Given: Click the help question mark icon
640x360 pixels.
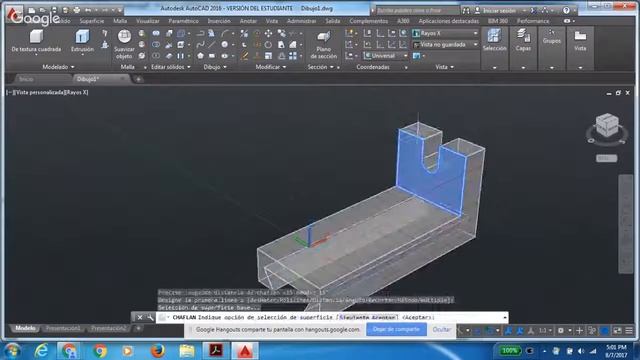Looking at the screenshot, I should (566, 10).
